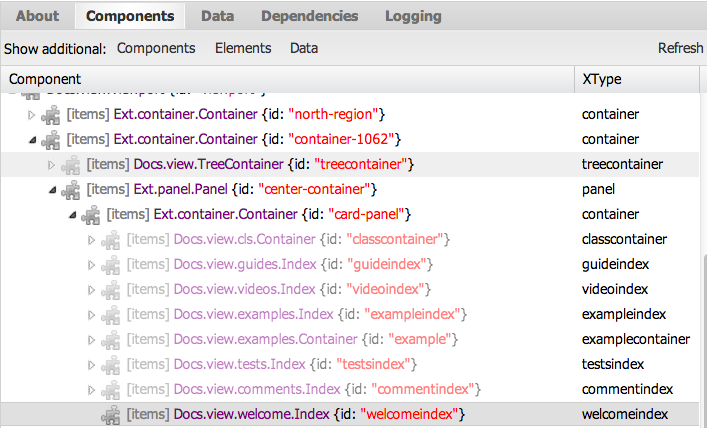Image resolution: width=707 pixels, height=428 pixels.
Task: Click the component icon of welcomeindex row
Action: tap(111, 415)
